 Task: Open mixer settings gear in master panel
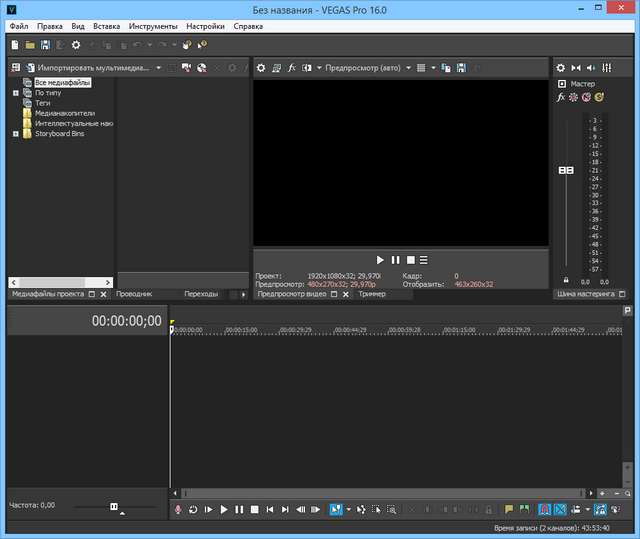pos(560,68)
